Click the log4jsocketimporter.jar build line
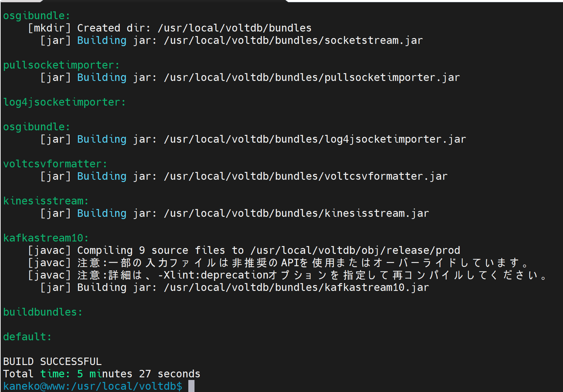563x392 pixels. coord(253,139)
